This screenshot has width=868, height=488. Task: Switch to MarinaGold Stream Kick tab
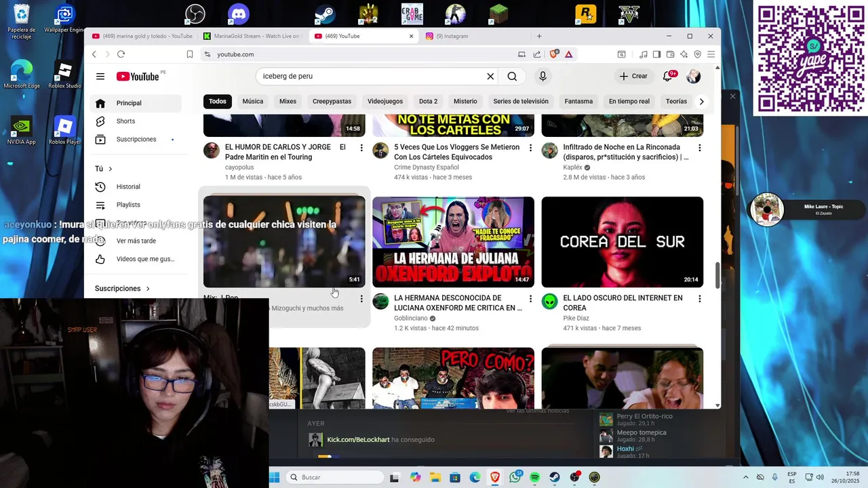253,36
